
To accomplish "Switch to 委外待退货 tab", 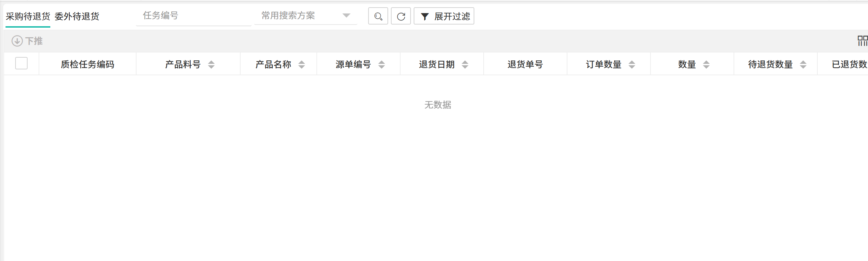I will (77, 16).
